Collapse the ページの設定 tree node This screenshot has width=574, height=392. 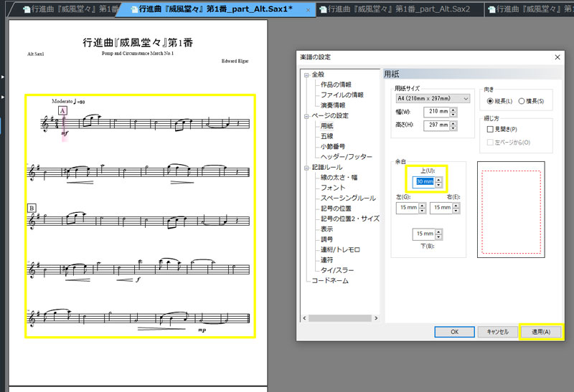point(306,116)
